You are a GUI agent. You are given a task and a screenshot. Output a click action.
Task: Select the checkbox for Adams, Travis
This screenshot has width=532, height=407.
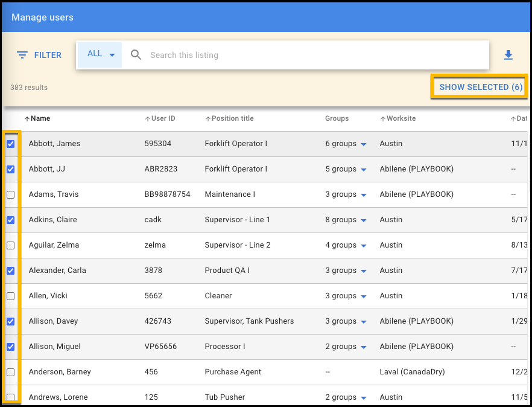pos(10,194)
